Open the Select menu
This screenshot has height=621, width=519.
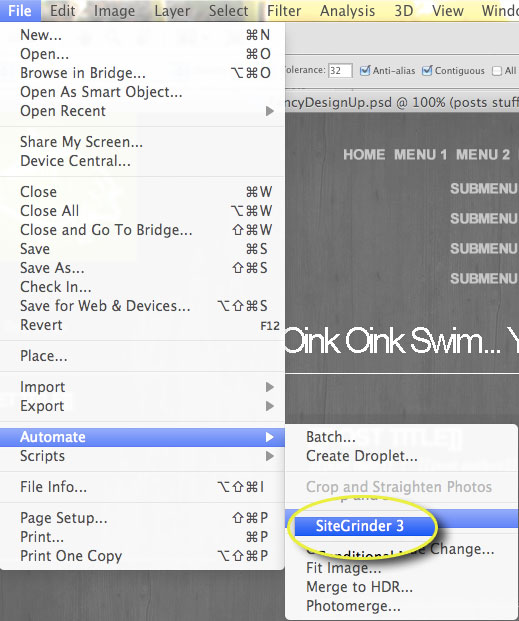229,11
